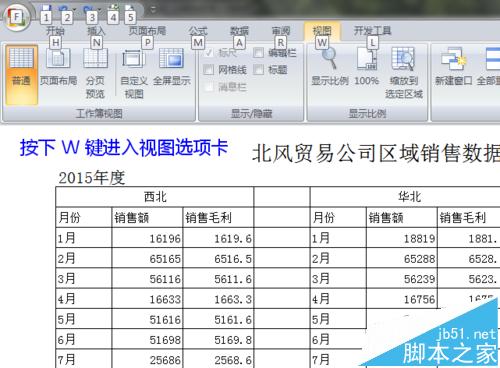Select the 4月 cell in 华北 table
500x368 pixels.
pos(338,299)
